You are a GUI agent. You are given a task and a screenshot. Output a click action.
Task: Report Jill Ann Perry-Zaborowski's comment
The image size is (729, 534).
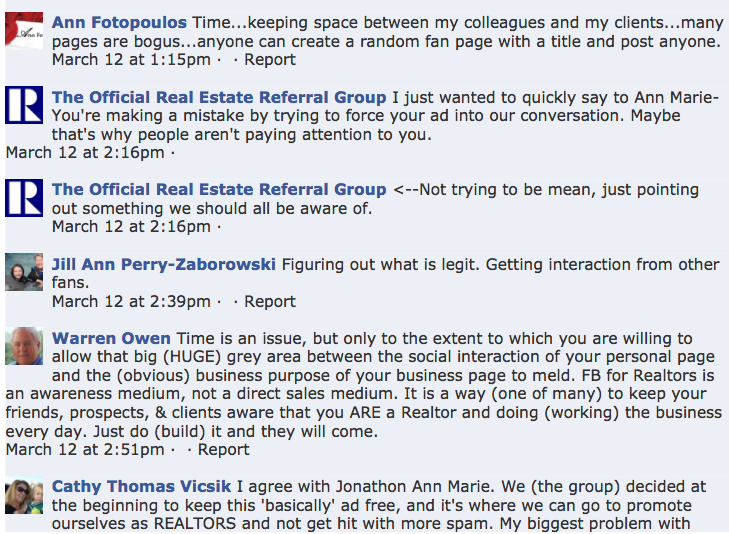[x=270, y=301]
